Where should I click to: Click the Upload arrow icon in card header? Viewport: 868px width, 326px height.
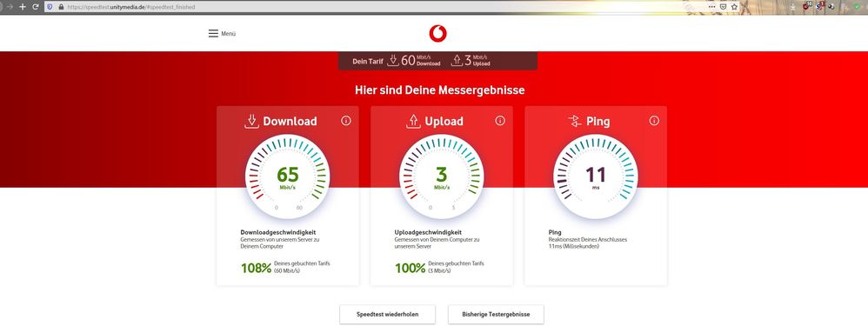413,121
